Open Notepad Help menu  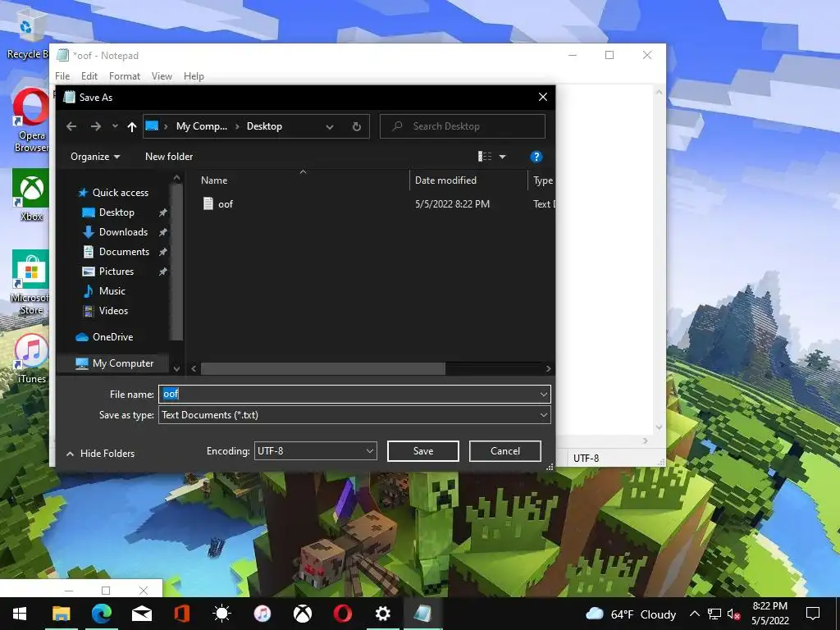(194, 76)
